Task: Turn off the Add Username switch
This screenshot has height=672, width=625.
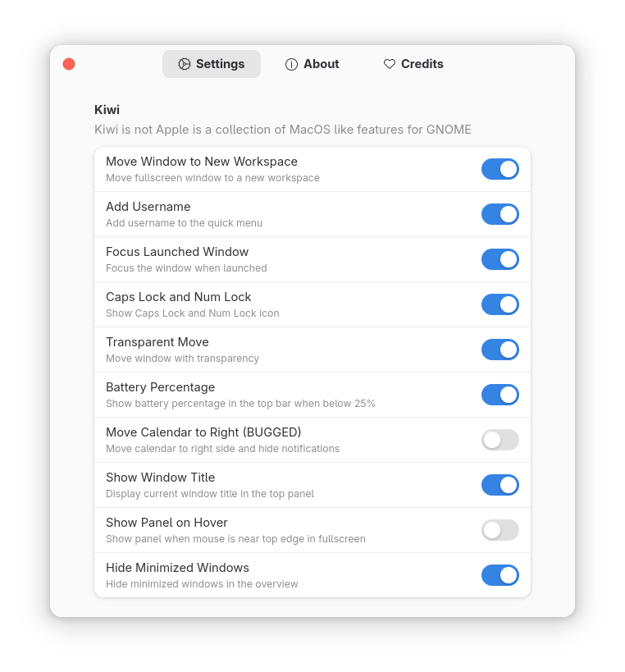Action: click(500, 214)
